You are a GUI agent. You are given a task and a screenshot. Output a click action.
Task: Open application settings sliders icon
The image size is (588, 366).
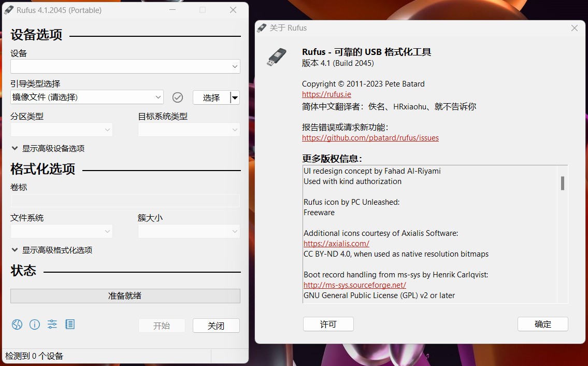52,324
